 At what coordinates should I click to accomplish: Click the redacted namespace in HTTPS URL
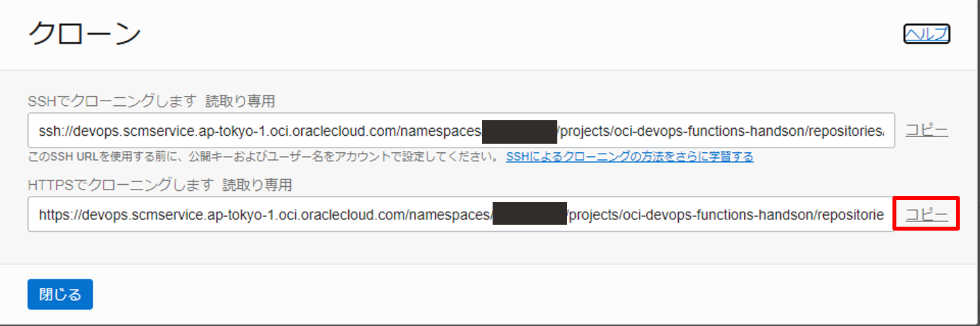tap(529, 214)
